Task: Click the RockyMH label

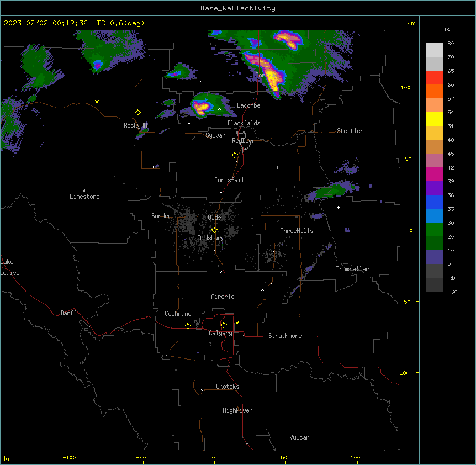Action: pos(135,125)
